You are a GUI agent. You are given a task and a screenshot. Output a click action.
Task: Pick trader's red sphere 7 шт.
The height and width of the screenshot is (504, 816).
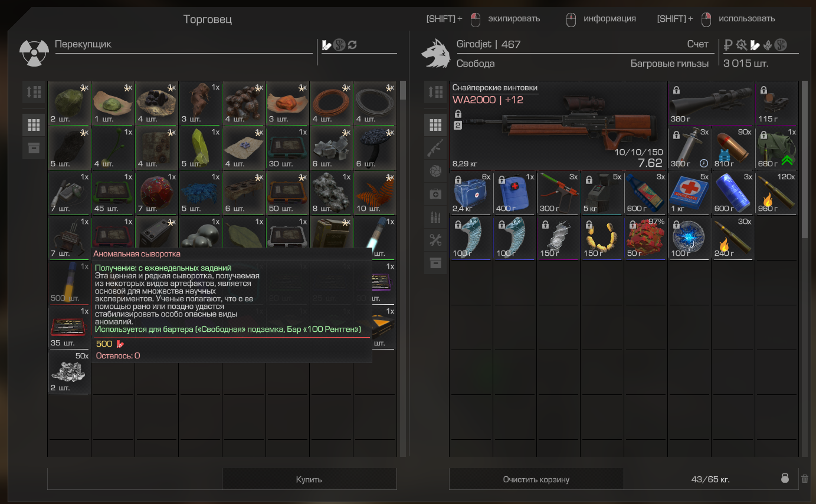tap(156, 193)
